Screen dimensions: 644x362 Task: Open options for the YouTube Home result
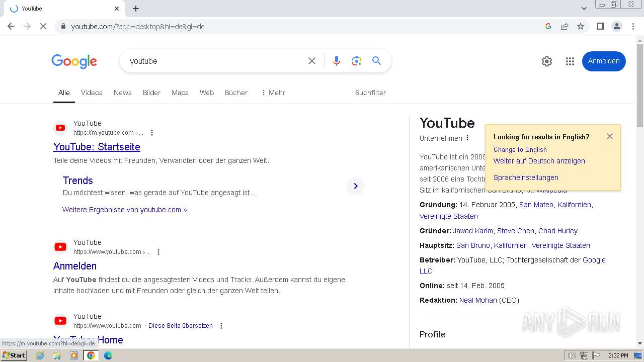point(221,326)
